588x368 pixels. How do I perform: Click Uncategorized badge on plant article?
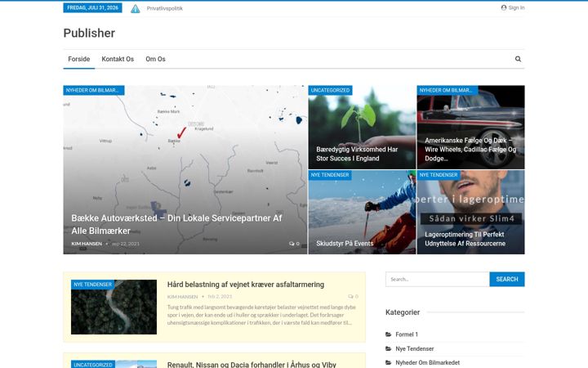point(331,91)
